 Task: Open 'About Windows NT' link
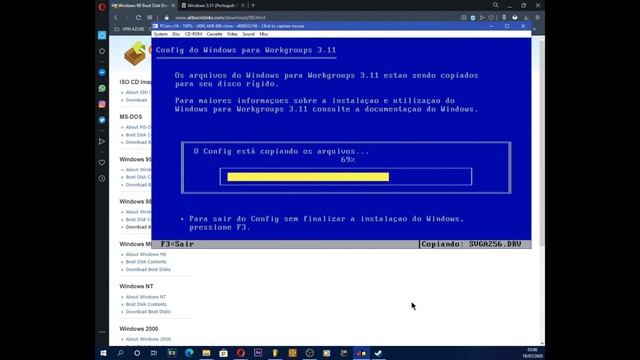(145, 297)
